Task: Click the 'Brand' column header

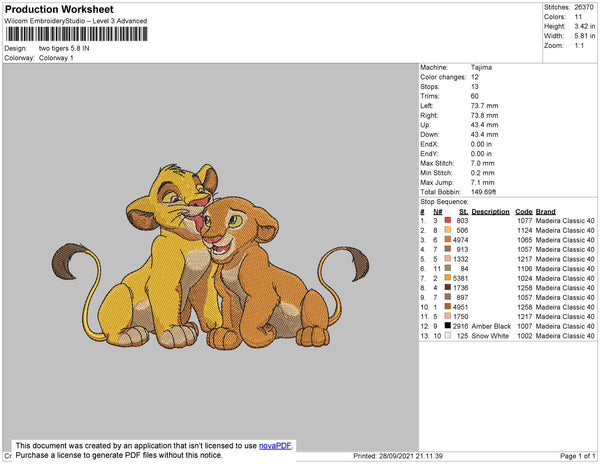Action: tap(546, 212)
